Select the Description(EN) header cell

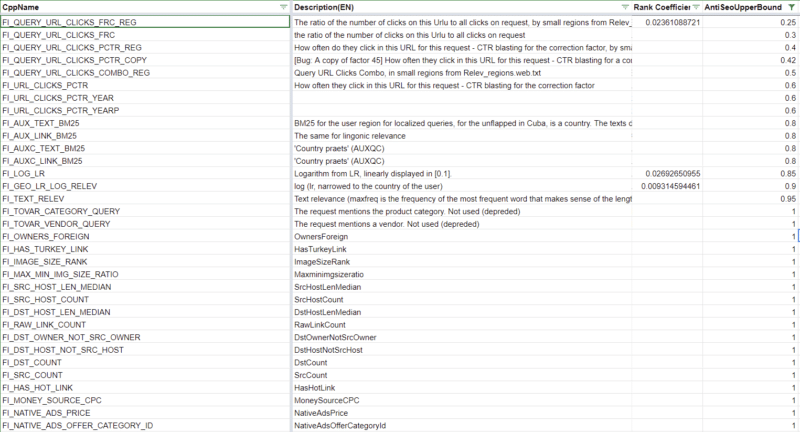461,7
